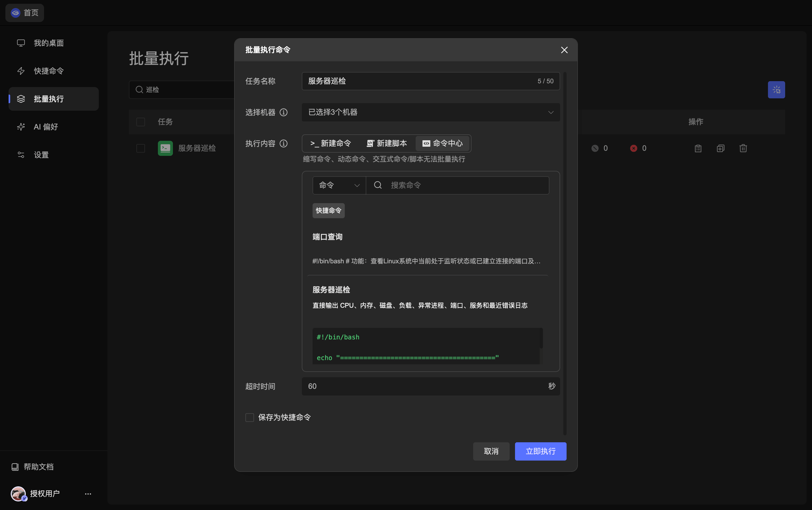This screenshot has height=510, width=812.
Task: Open the 命令 type dropdown
Action: 339,185
